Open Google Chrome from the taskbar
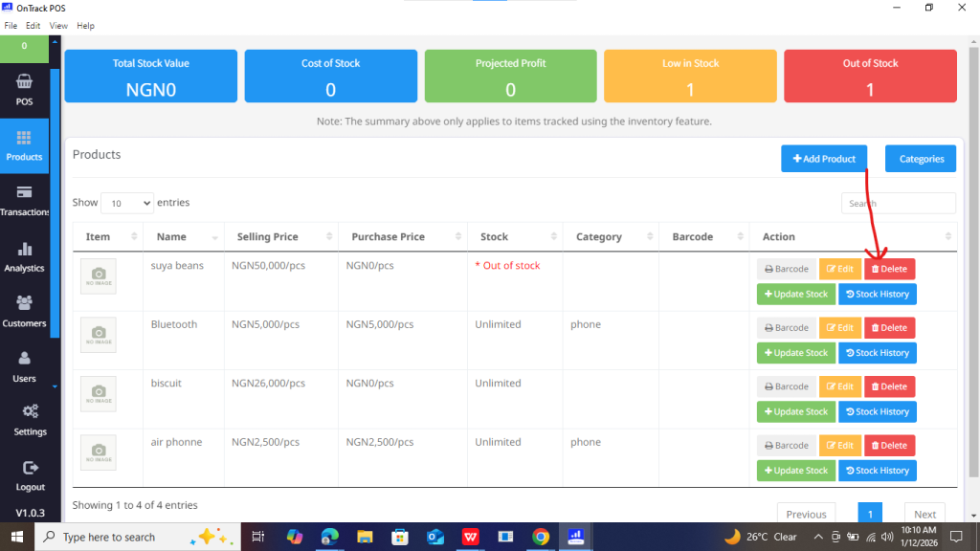 tap(541, 537)
